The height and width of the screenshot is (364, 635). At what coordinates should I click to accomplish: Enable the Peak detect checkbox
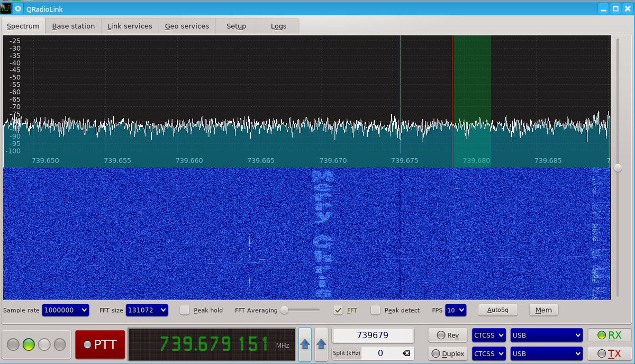coord(375,310)
